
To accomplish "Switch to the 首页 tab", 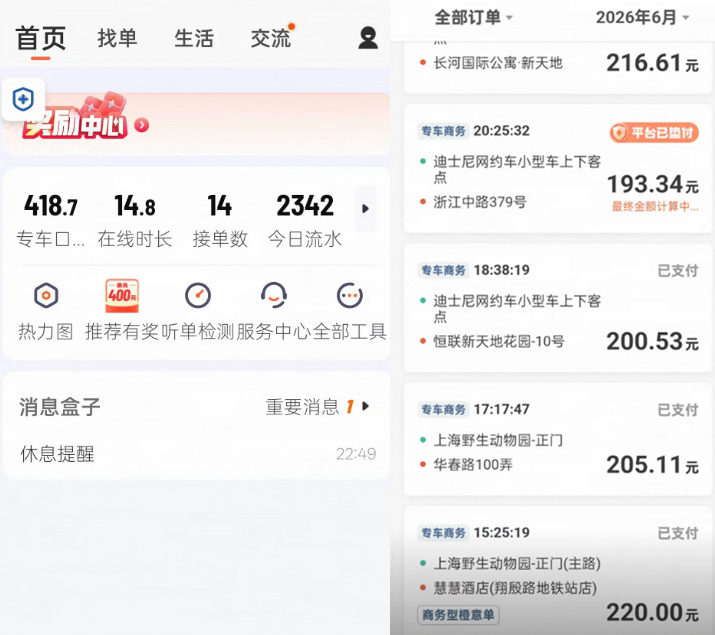I will (x=41, y=38).
